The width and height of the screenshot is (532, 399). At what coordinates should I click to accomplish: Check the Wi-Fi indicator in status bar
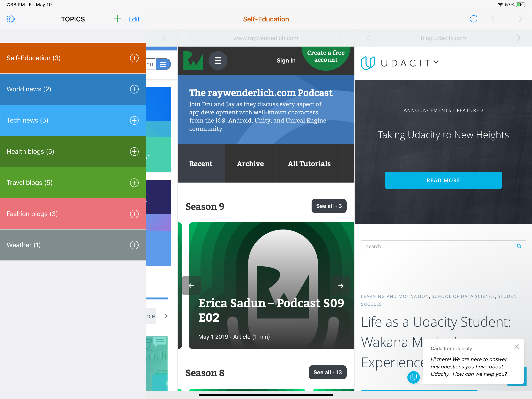point(500,4)
